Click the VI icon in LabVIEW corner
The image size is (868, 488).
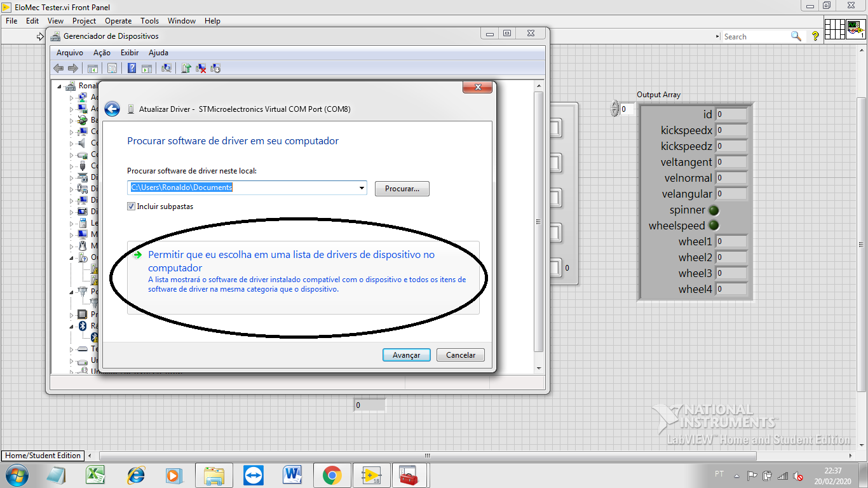(x=855, y=29)
